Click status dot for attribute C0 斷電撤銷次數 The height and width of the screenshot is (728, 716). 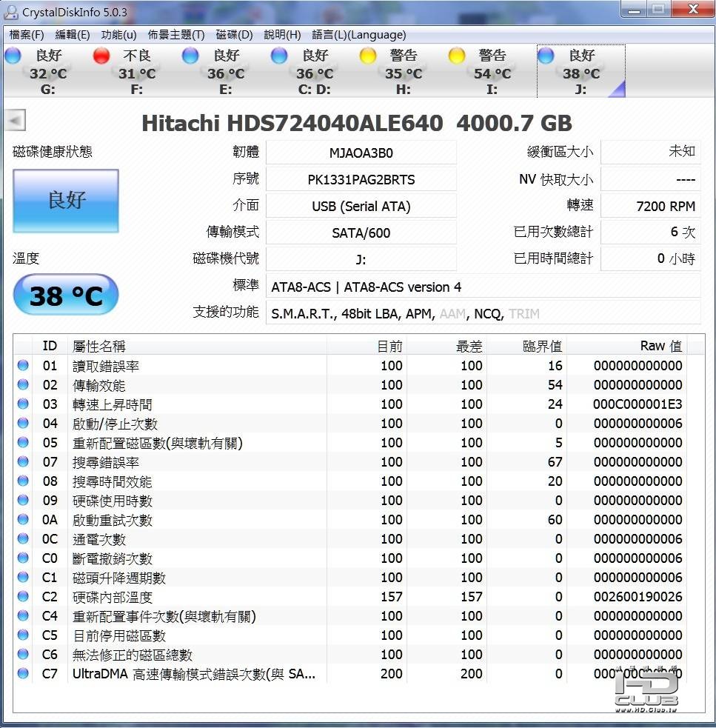click(x=23, y=558)
